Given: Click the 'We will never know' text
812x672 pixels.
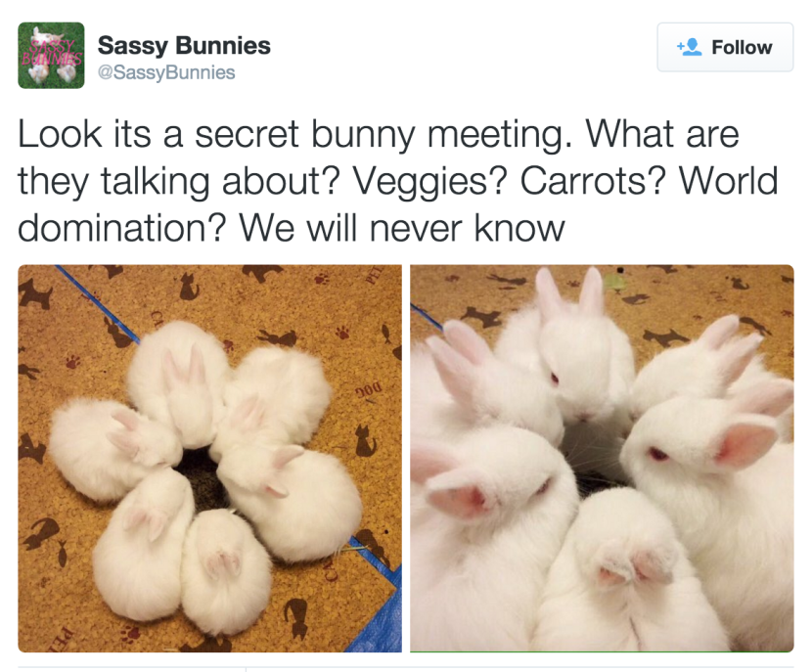Looking at the screenshot, I should (401, 228).
